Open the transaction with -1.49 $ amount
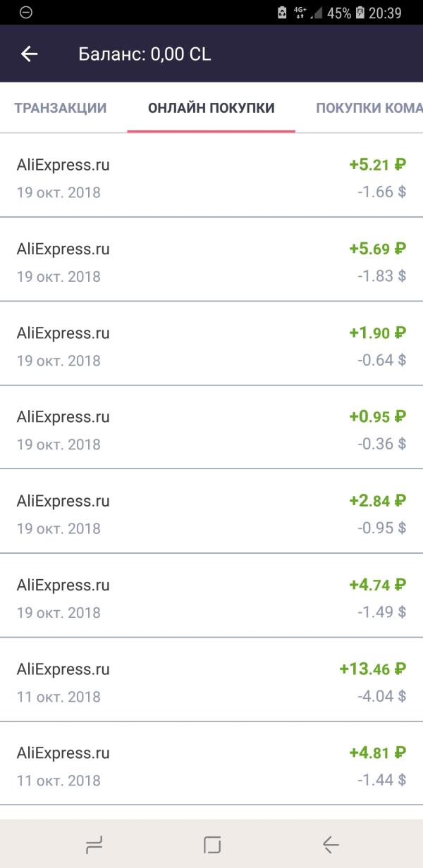 211,595
